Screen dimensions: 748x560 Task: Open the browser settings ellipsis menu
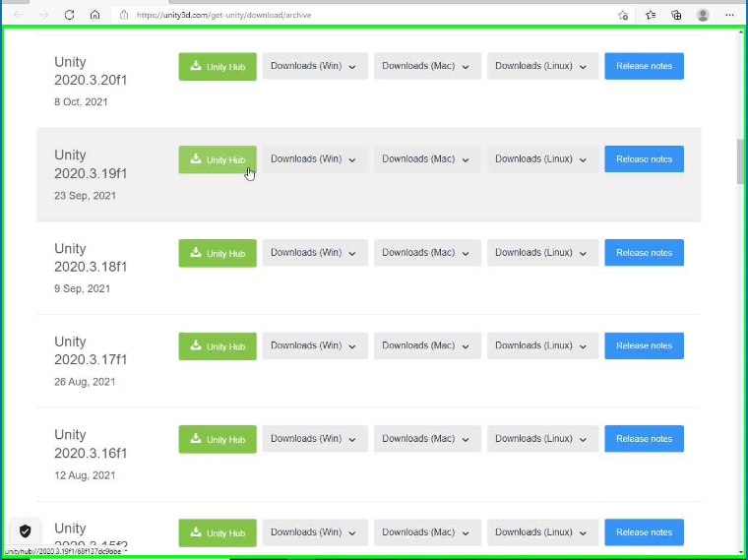[x=729, y=16]
